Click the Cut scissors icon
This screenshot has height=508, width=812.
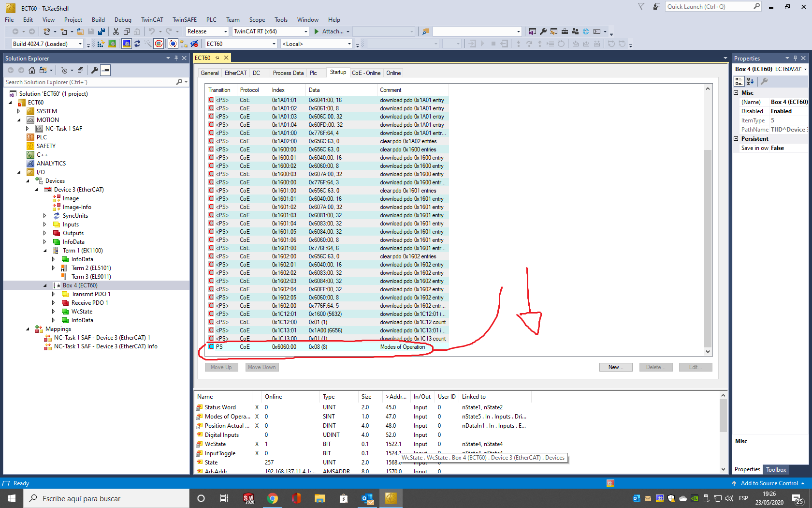pos(116,31)
